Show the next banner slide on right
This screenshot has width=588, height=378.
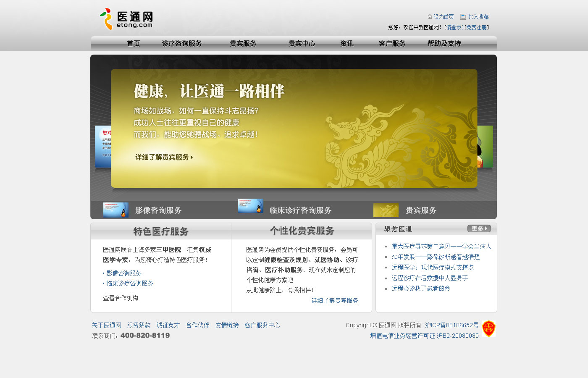485,146
